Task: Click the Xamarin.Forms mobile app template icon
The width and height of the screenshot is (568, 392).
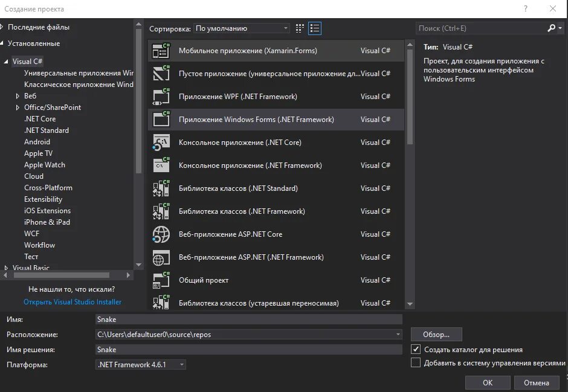Action: 161,51
